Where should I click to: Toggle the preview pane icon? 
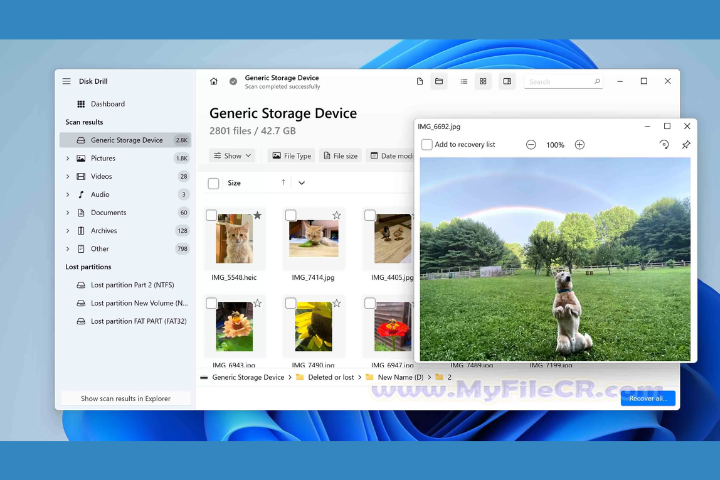pos(507,81)
